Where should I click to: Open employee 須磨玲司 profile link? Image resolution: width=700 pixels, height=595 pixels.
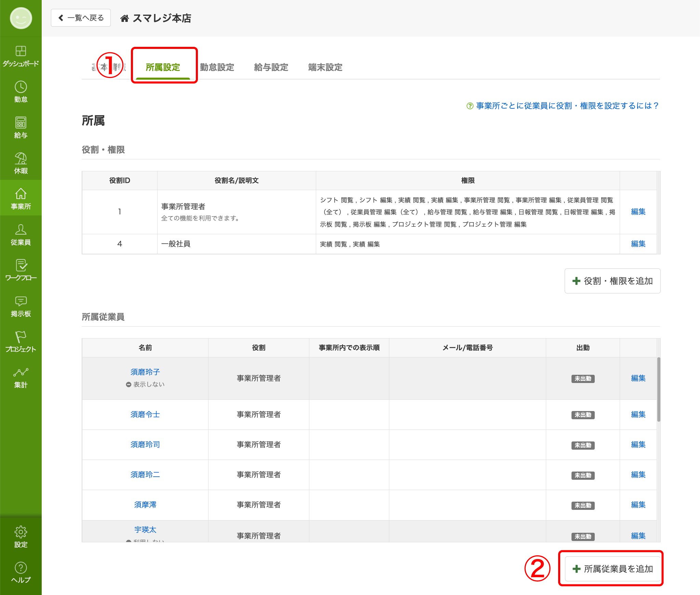[145, 445]
